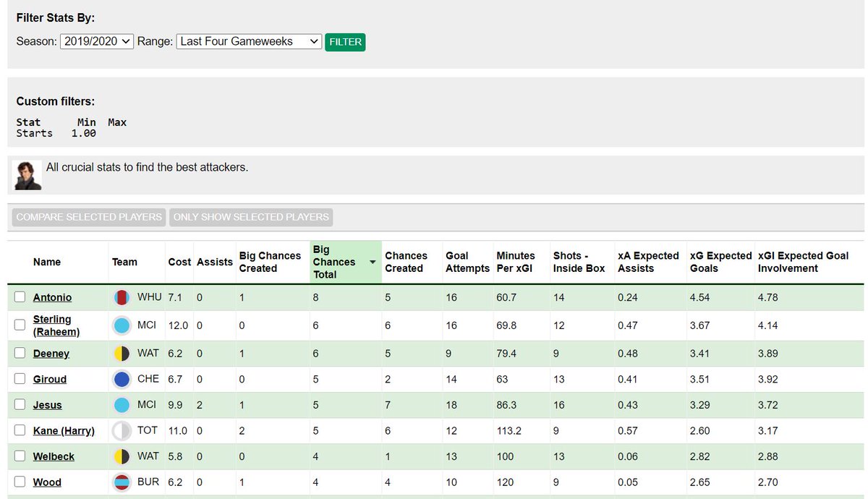This screenshot has width=868, height=499.
Task: Open Wood player link
Action: tap(47, 482)
